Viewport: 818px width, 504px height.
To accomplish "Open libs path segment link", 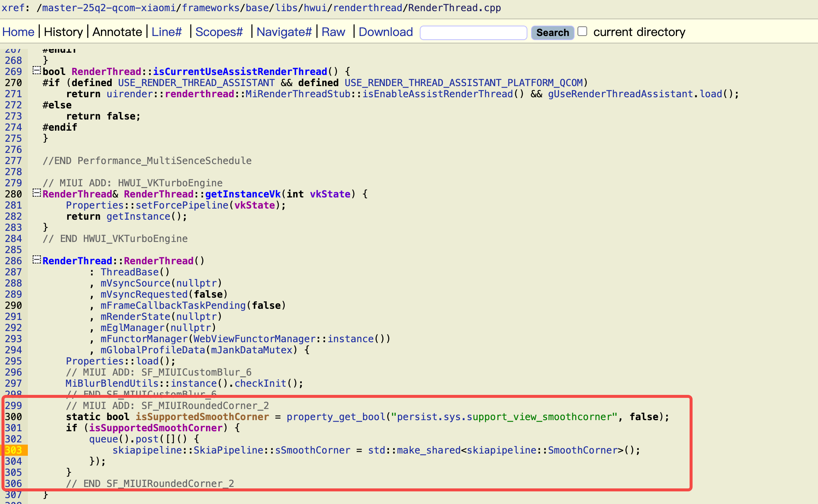I will point(286,8).
